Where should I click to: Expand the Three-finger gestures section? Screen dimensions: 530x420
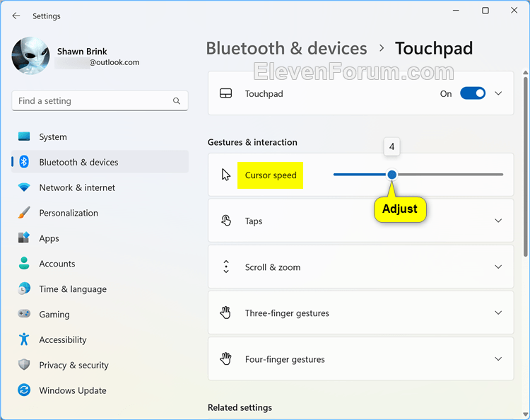pos(498,313)
